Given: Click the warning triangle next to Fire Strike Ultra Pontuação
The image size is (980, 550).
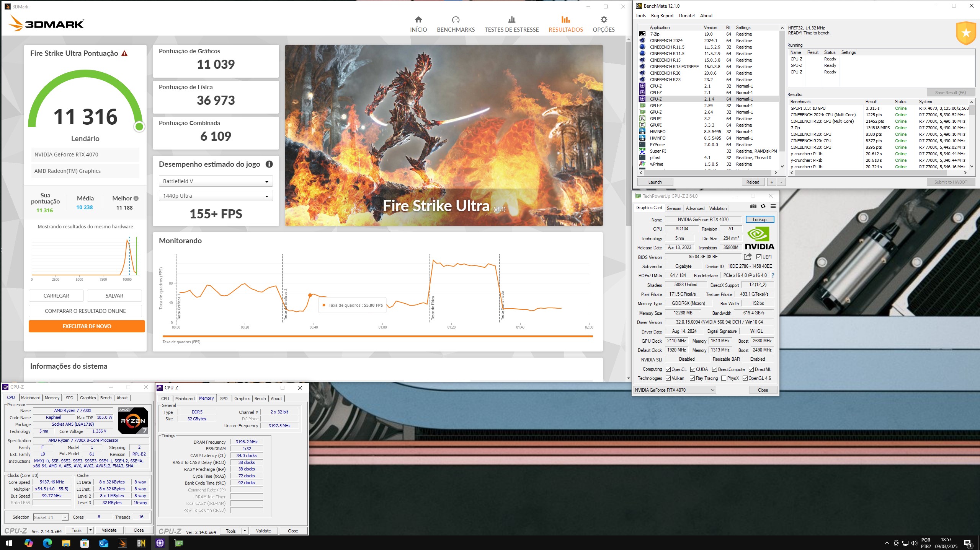Looking at the screenshot, I should 124,54.
